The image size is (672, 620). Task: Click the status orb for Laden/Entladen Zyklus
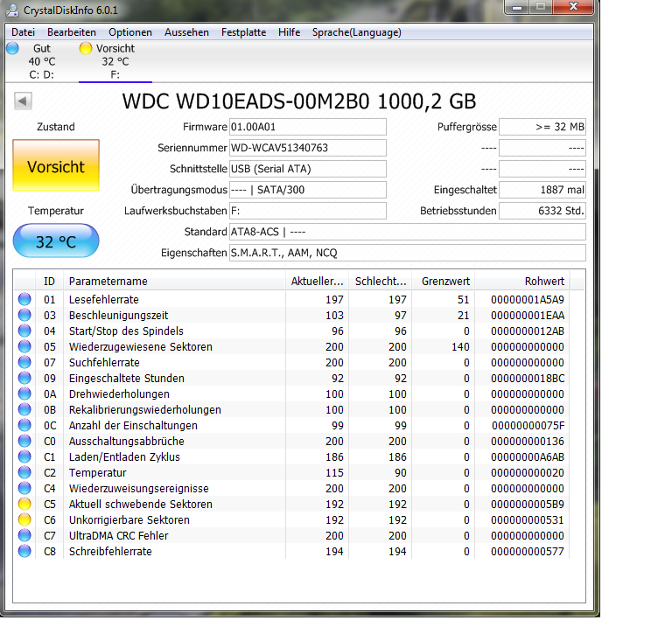click(24, 456)
